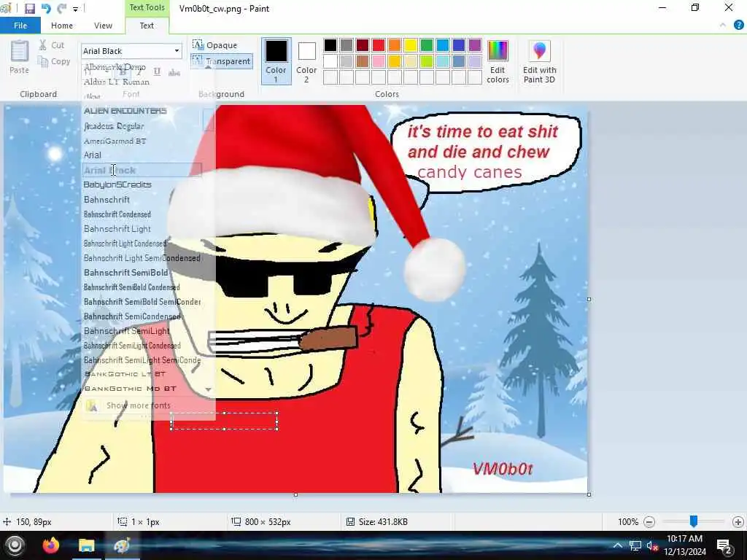This screenshot has width=747, height=560.
Task: Click the Paste clipboard button
Action: point(19,57)
